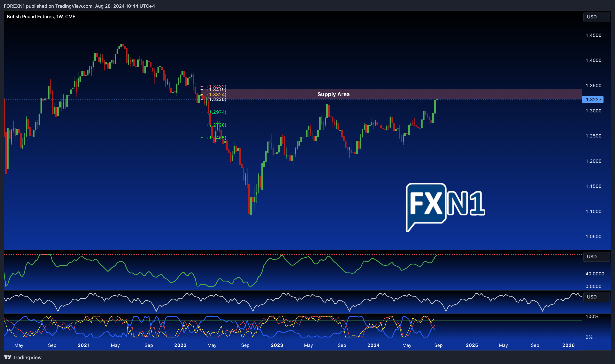Click the 1.2000 price axis label
This screenshot has width=615, height=364.
click(593, 161)
